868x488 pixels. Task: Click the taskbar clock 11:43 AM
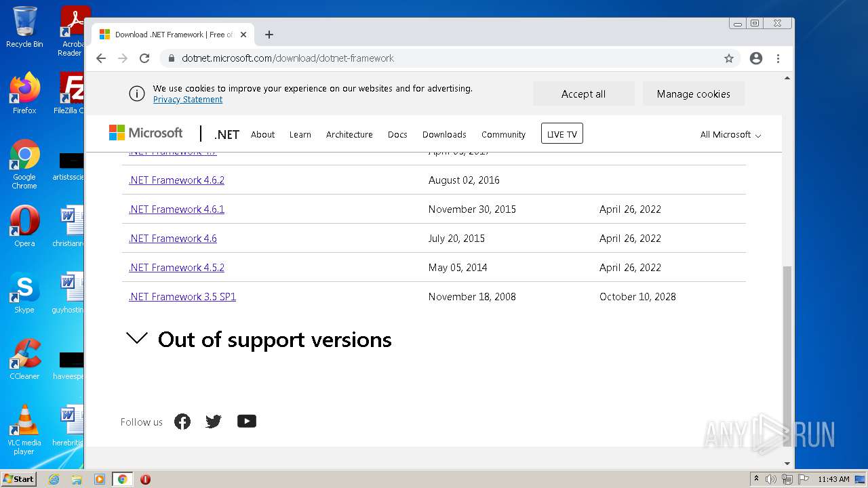(x=833, y=479)
